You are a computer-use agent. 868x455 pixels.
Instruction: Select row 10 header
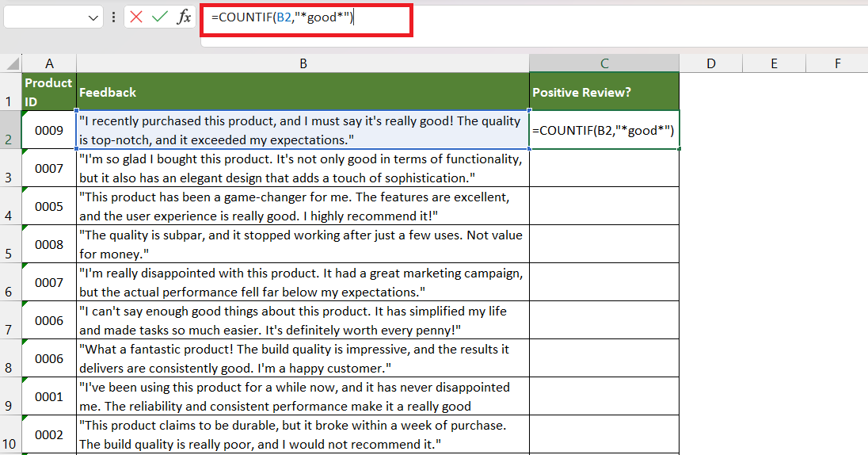point(10,434)
